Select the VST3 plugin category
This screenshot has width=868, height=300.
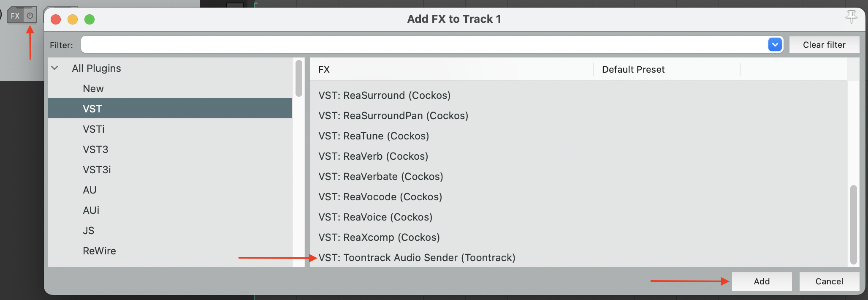click(x=95, y=150)
